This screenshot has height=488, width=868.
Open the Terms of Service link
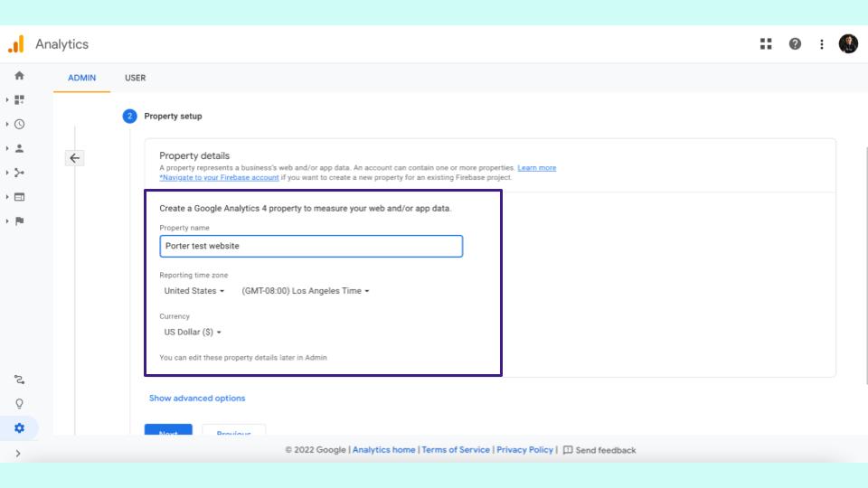[456, 450]
